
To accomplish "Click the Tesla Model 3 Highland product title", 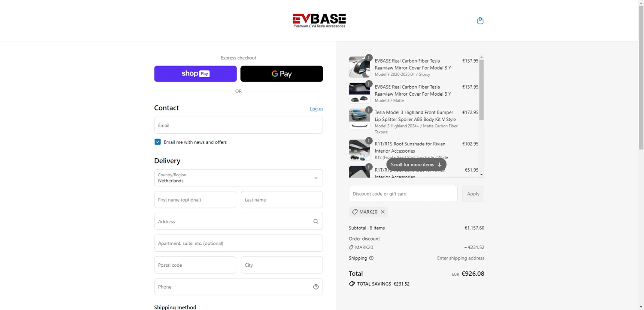I will coord(415,116).
